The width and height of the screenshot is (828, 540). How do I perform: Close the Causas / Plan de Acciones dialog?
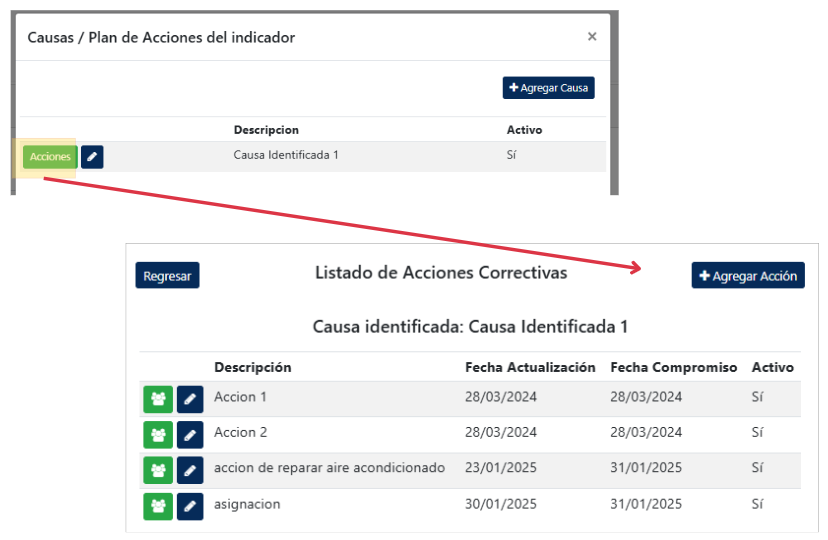point(592,36)
